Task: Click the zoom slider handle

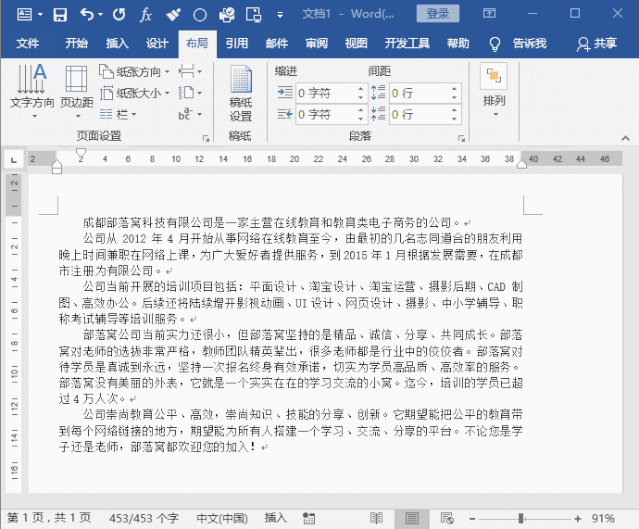Action: click(x=521, y=518)
